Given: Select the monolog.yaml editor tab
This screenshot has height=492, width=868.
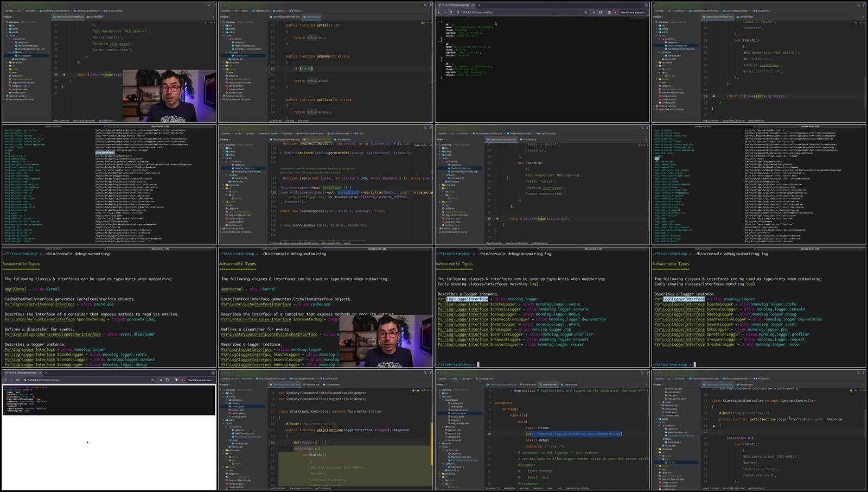Looking at the screenshot, I should point(549,384).
